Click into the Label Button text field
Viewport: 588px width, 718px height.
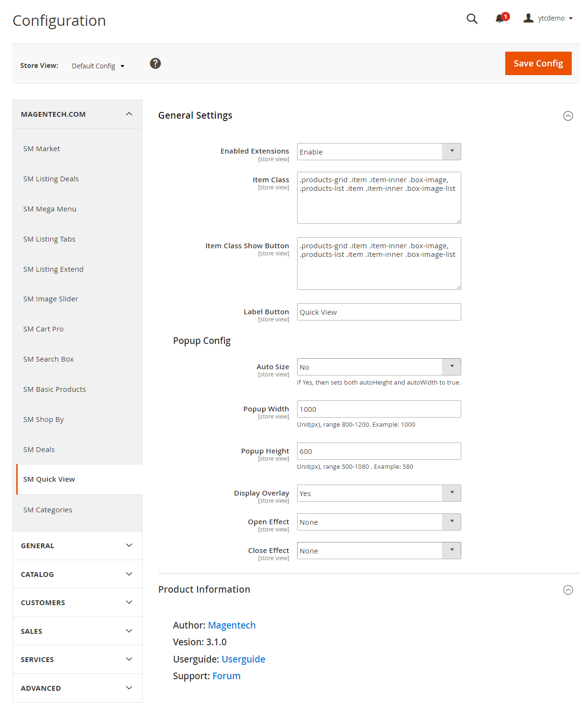click(x=379, y=312)
